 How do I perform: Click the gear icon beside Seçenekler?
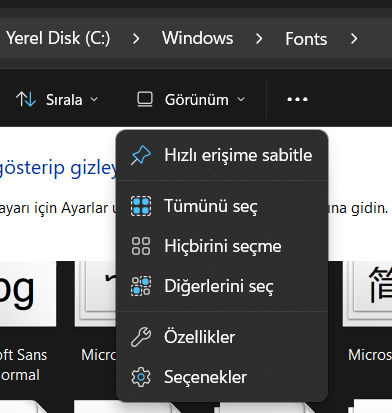point(141,377)
